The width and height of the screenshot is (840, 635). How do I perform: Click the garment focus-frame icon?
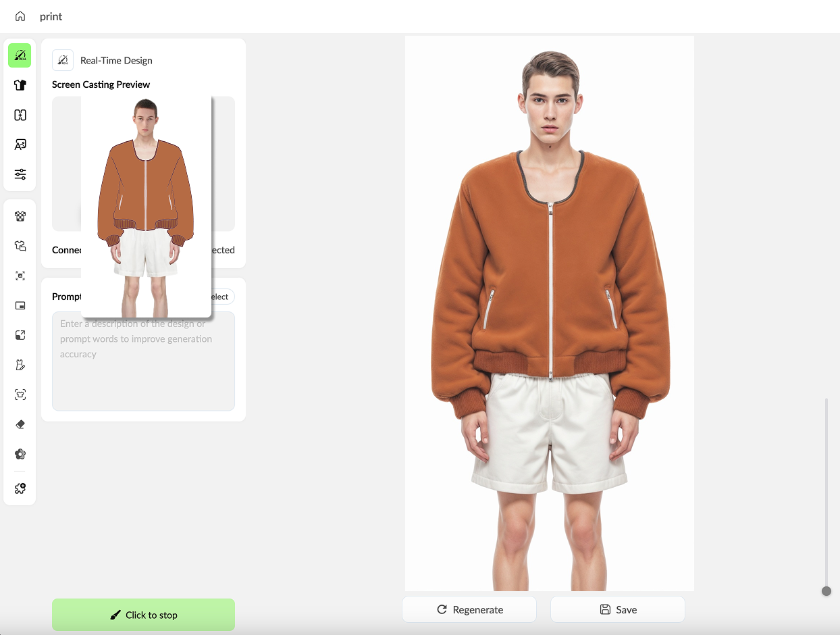point(20,395)
